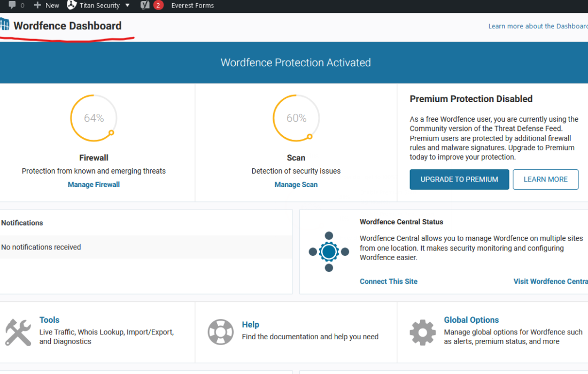Click the Wordfence Central network icon

pos(329,252)
